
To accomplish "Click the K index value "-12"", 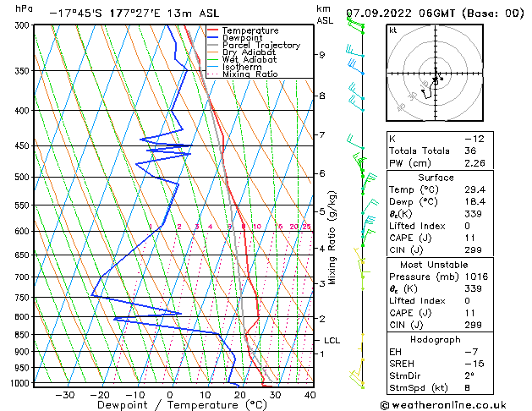I will tap(474, 139).
